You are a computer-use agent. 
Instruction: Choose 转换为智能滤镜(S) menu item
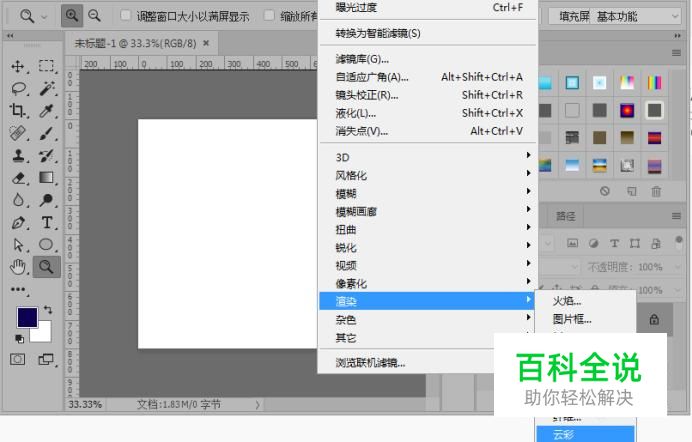point(427,34)
